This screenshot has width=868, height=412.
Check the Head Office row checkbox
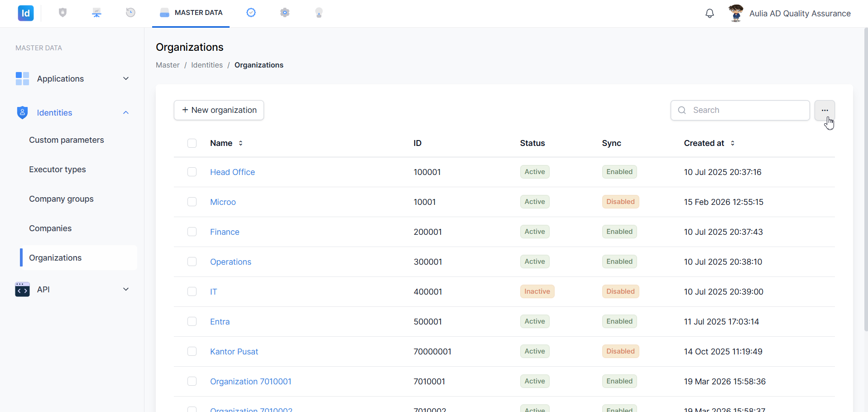click(192, 172)
